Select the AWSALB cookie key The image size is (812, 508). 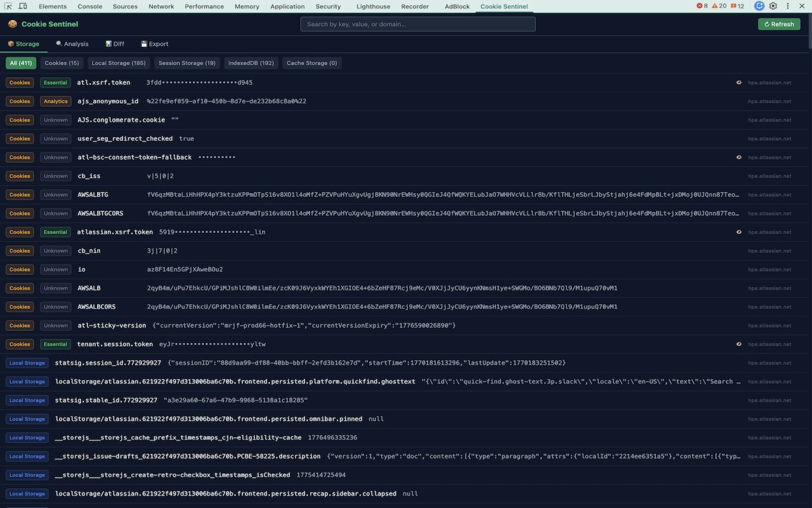[x=89, y=288]
